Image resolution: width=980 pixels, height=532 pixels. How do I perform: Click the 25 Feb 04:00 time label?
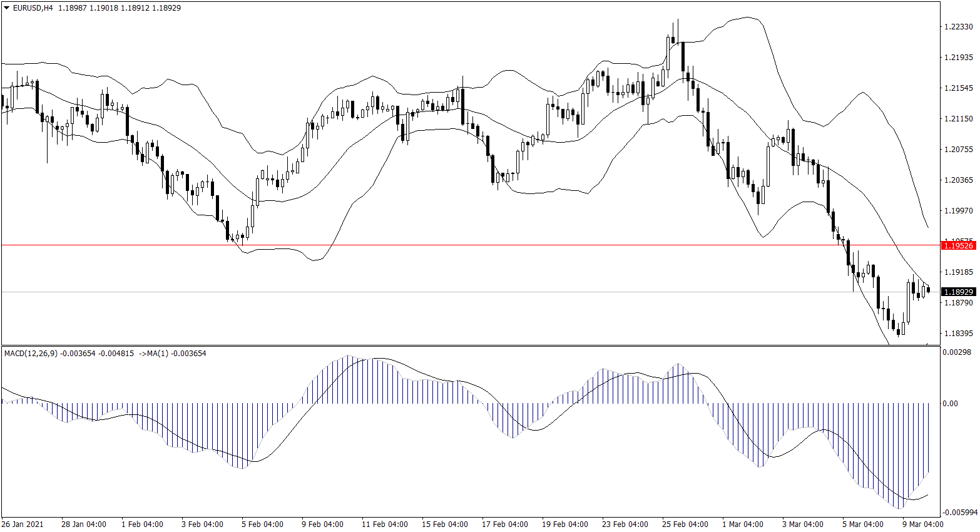click(x=685, y=524)
